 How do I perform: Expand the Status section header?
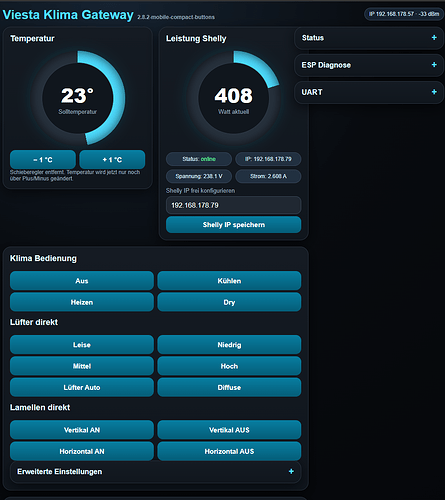tap(369, 38)
